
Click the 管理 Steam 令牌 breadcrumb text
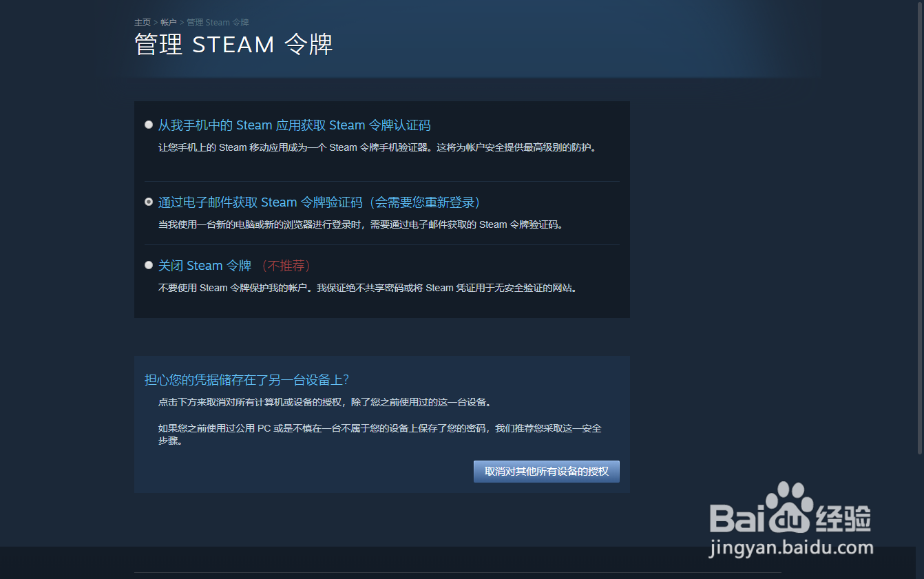click(x=218, y=23)
